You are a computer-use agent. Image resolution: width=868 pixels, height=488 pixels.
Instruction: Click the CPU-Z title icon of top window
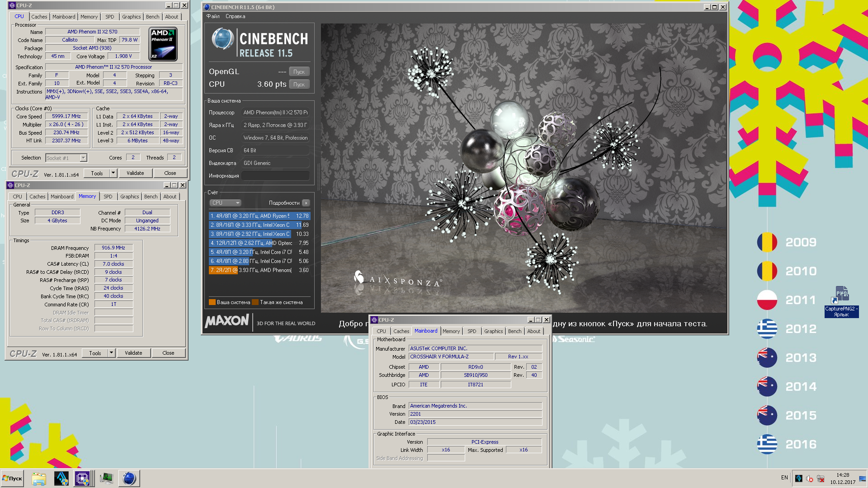click(x=12, y=5)
